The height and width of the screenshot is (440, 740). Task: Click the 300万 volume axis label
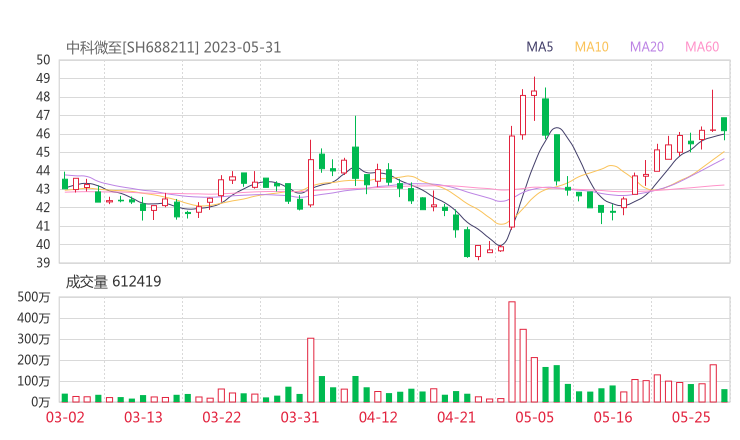tap(34, 339)
